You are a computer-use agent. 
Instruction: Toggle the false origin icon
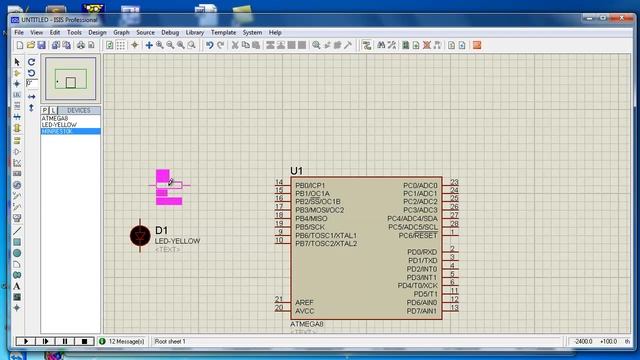click(135, 45)
